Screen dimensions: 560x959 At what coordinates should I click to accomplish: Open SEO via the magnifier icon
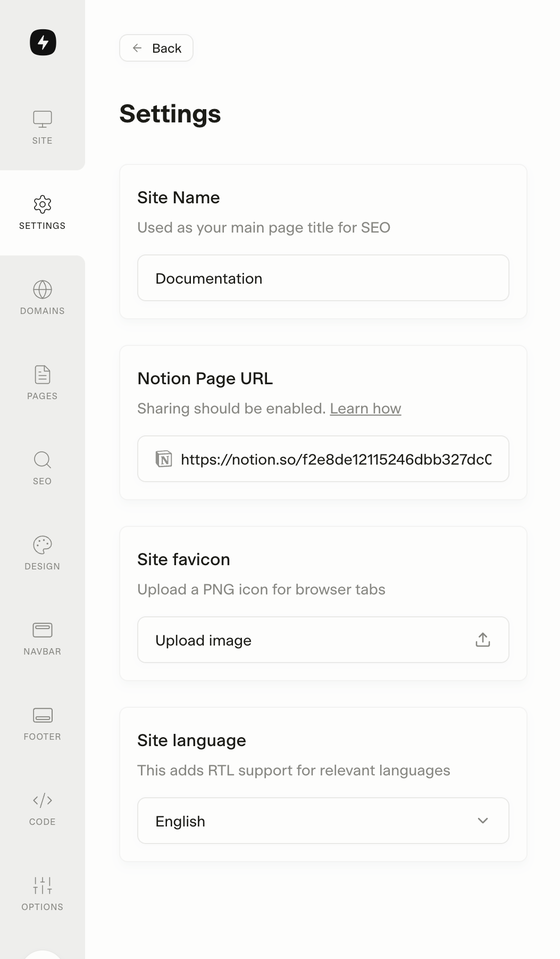[x=43, y=460]
